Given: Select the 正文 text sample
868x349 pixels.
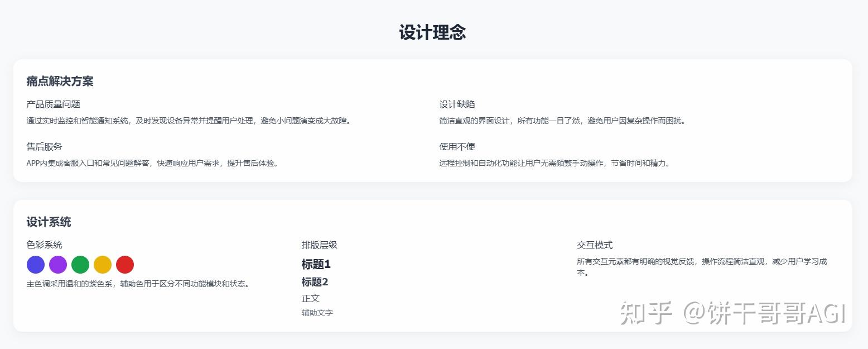Looking at the screenshot, I should coord(310,299).
